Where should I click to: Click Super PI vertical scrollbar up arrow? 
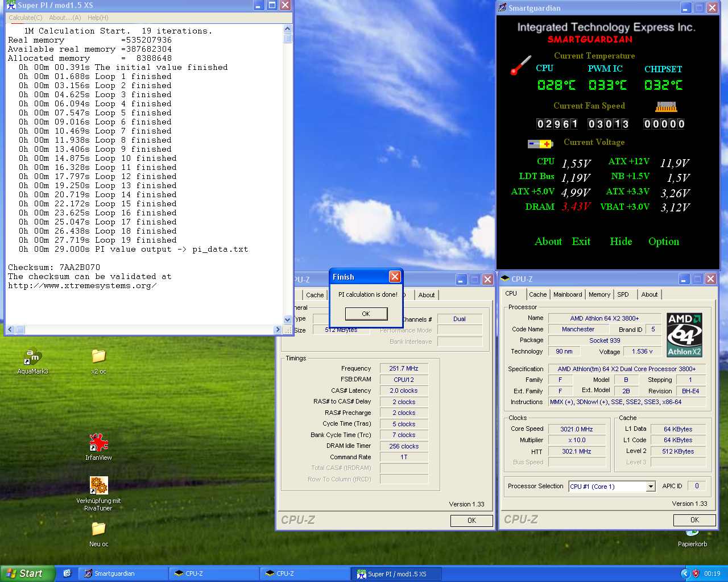(x=288, y=29)
